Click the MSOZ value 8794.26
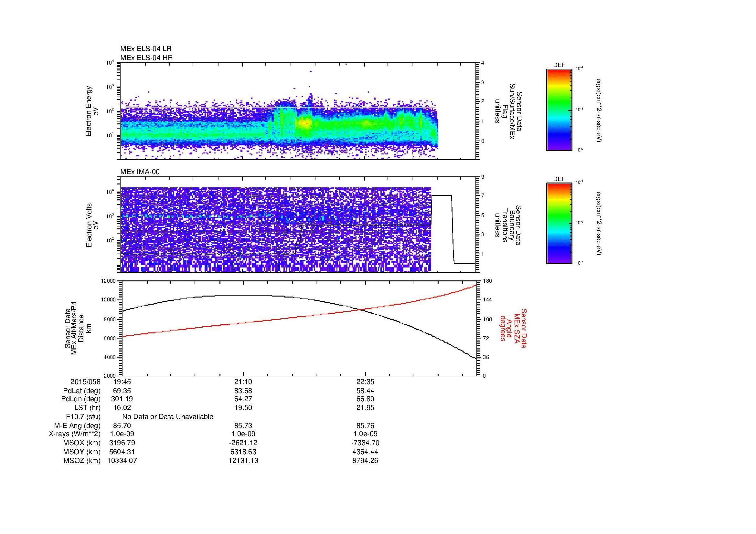This screenshot has width=756, height=534. tap(365, 461)
